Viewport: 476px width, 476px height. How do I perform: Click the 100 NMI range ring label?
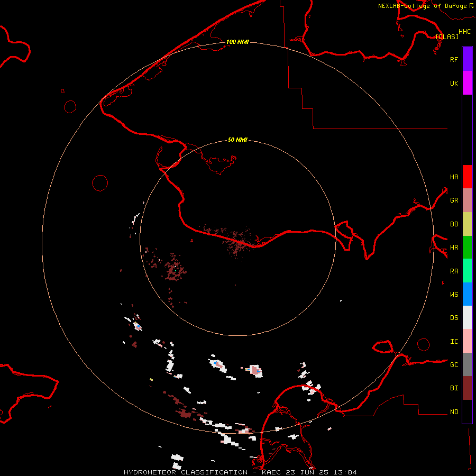pos(237,42)
